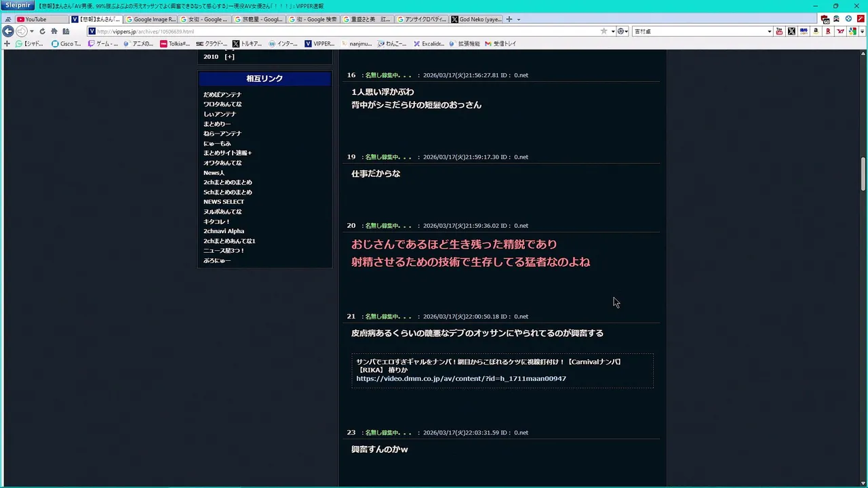868x488 pixels.
Task: Open the 2chnavi Alpha link
Action: [224, 231]
